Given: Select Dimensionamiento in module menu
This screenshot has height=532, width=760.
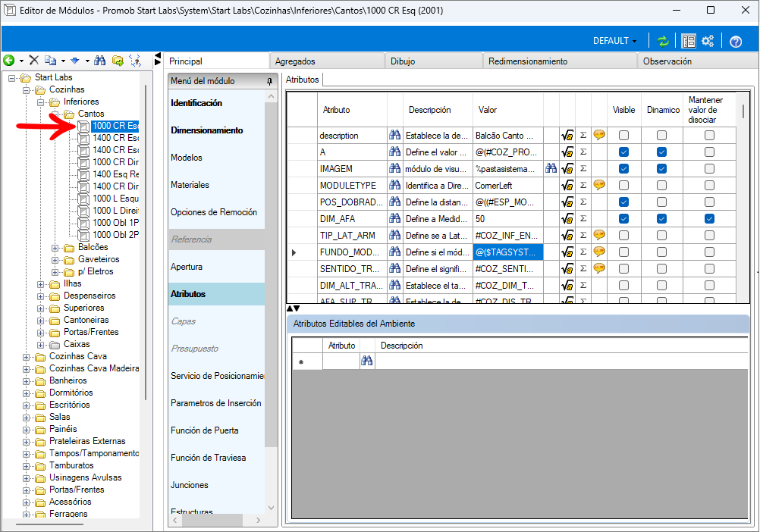Looking at the screenshot, I should 206,130.
